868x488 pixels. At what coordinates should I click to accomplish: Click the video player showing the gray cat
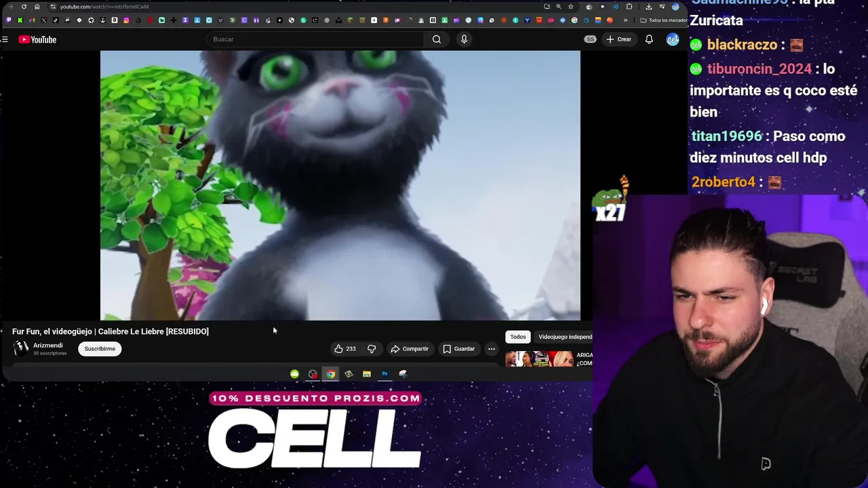click(340, 185)
